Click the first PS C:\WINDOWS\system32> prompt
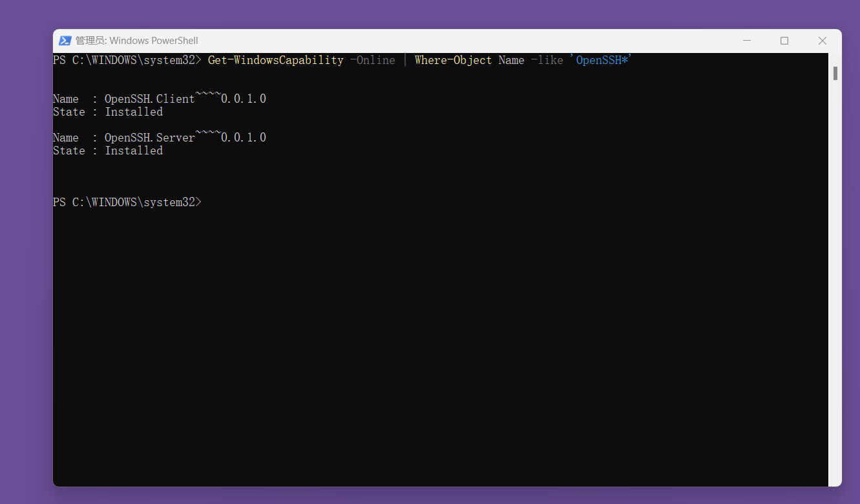 pyautogui.click(x=127, y=60)
